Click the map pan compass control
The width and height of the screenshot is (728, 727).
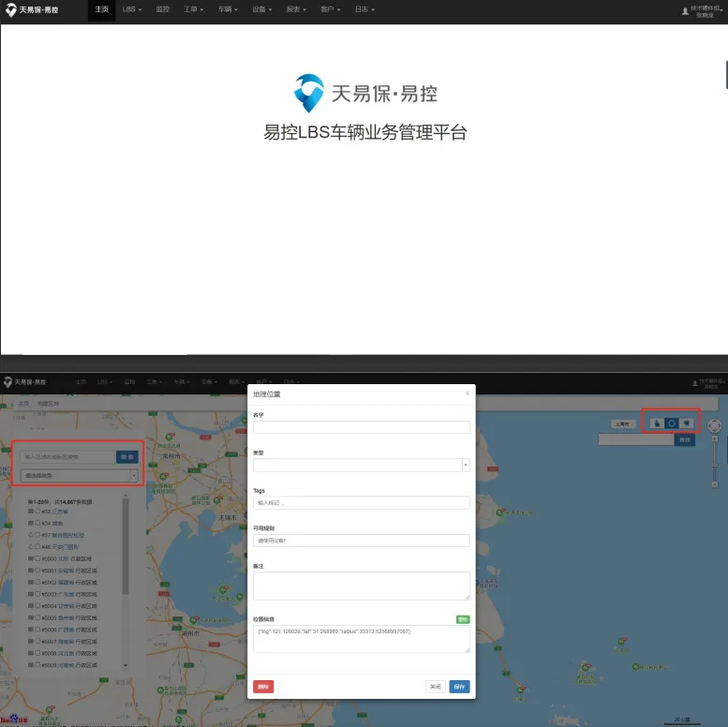tap(714, 426)
